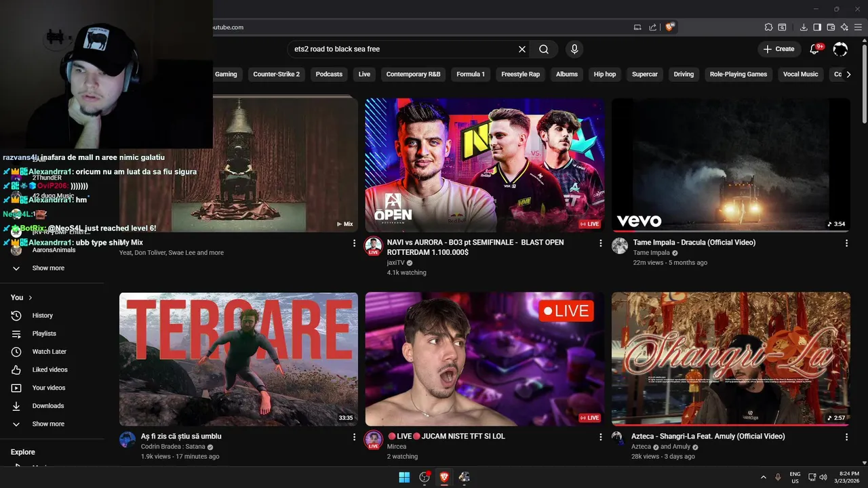Open the History sidebar item
The height and width of the screenshot is (488, 868).
tap(53, 315)
